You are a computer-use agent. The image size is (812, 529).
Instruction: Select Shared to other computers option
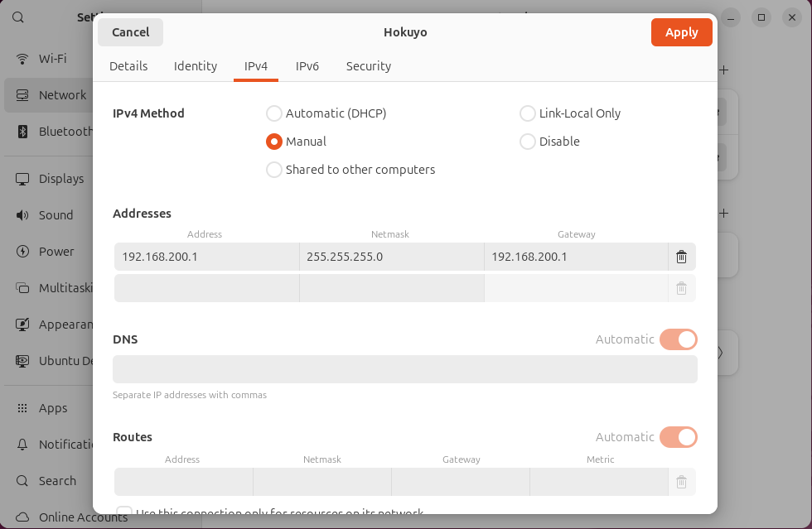pyautogui.click(x=274, y=170)
